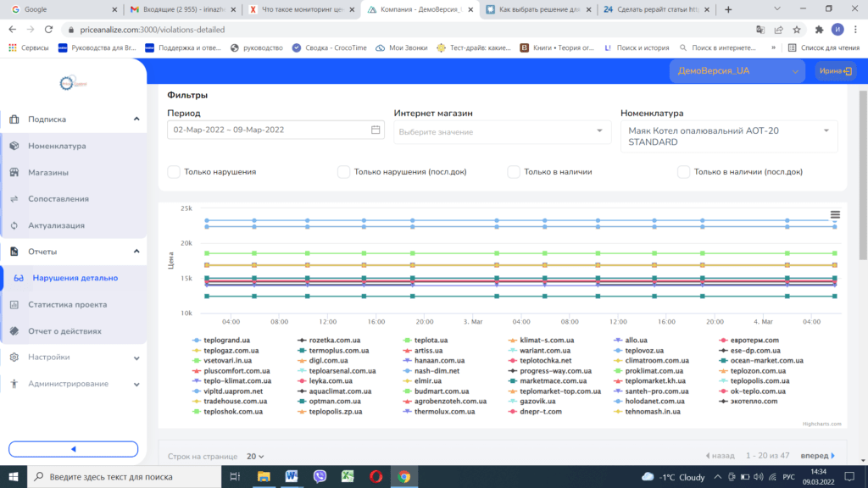Image resolution: width=868 pixels, height=488 pixels.
Task: Toggle allo.ua series in chart legend
Action: [631, 341]
